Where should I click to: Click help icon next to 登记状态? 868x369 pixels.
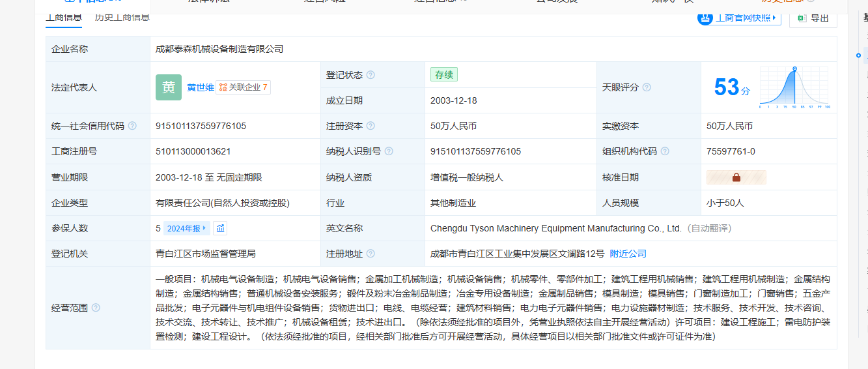(371, 75)
